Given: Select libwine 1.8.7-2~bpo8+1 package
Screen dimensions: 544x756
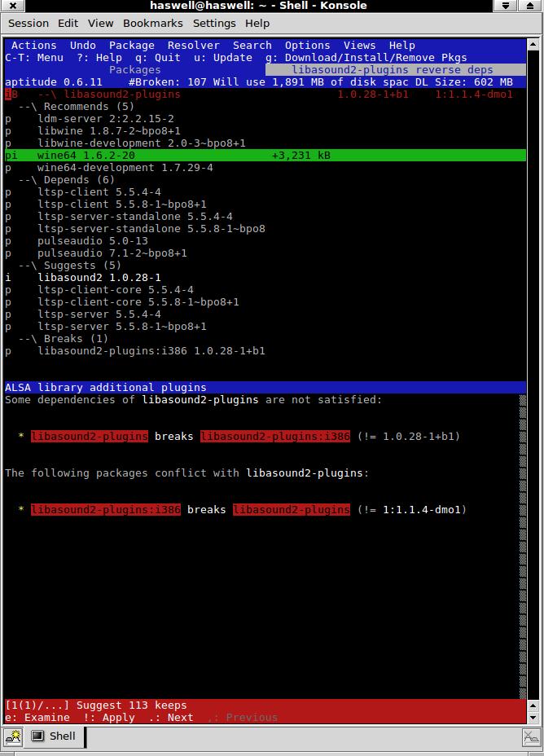Looking at the screenshot, I should 265,130.
